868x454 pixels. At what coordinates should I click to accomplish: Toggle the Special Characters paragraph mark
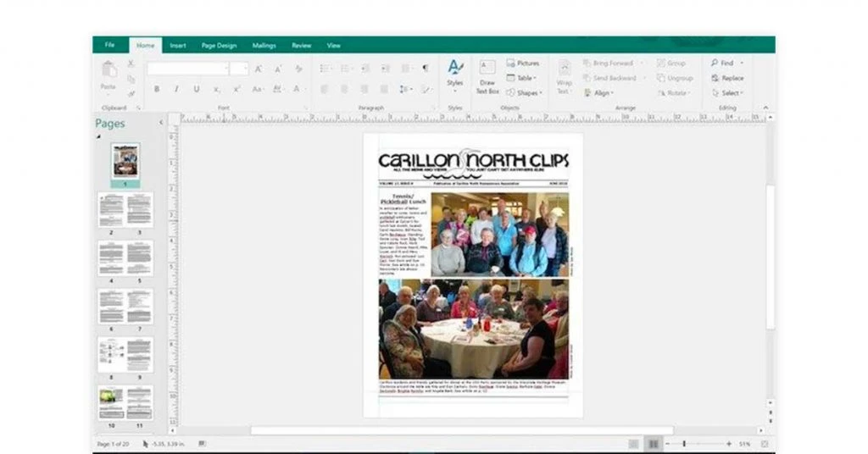(426, 69)
